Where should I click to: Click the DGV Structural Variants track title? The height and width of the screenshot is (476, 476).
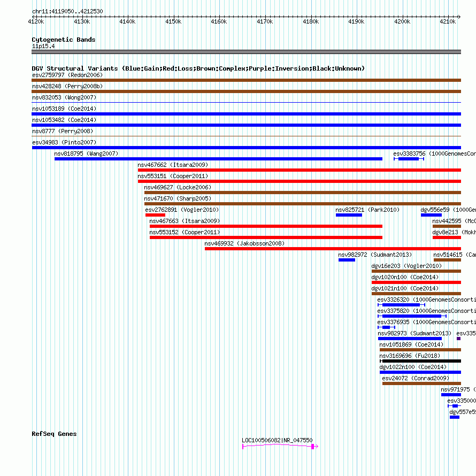click(198, 68)
